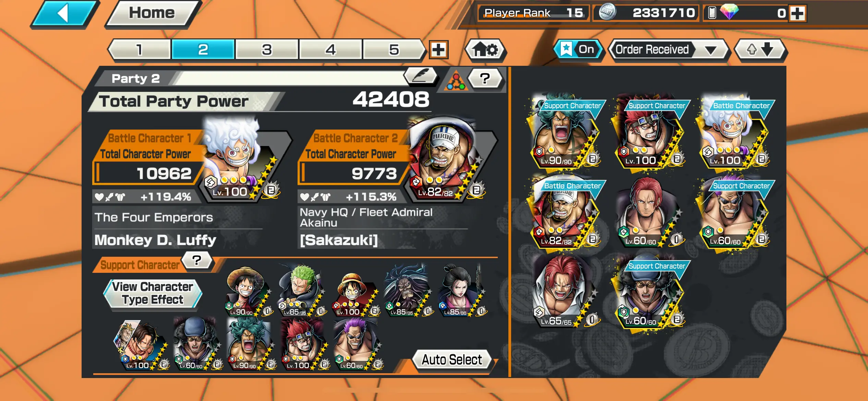Click the pencil edit party name icon
This screenshot has width=868, height=401.
[421, 75]
